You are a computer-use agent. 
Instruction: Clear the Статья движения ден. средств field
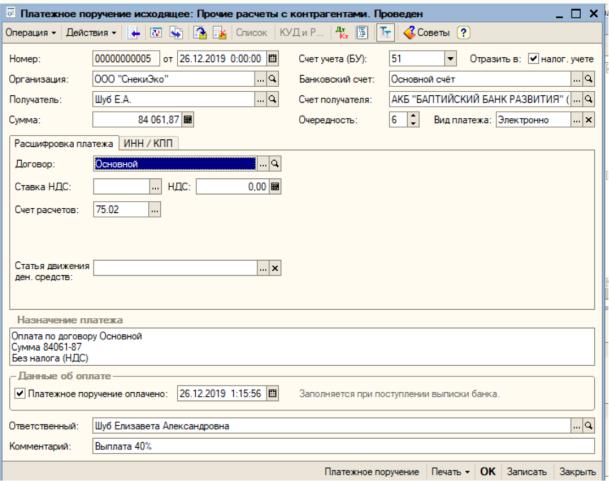275,268
